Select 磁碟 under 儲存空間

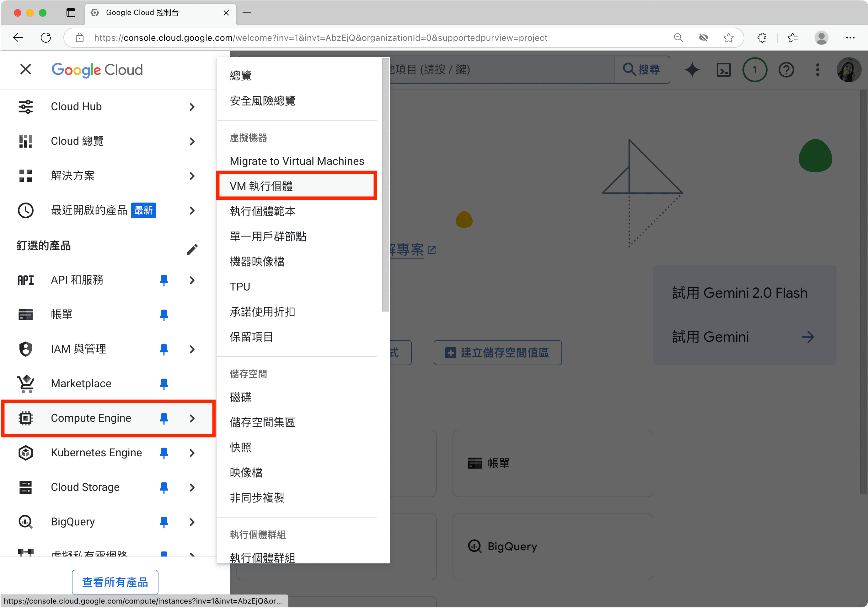297,397
